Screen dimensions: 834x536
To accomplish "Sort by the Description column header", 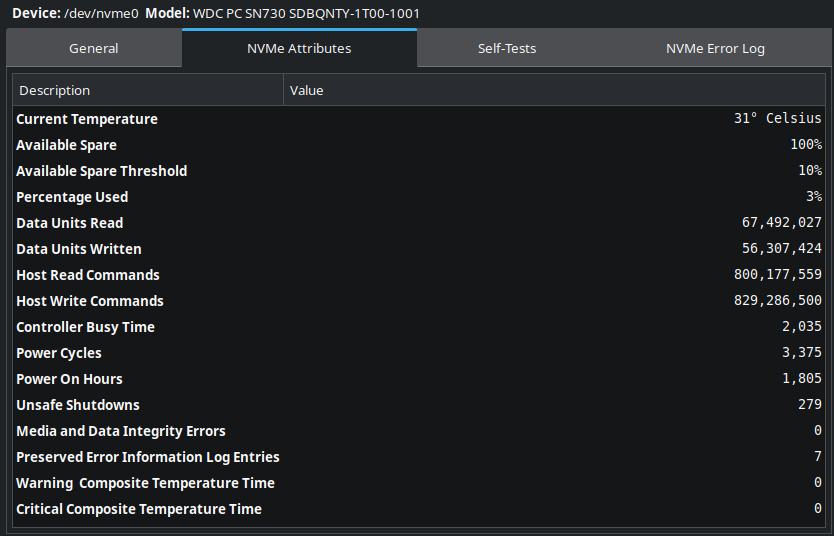I will (x=148, y=90).
